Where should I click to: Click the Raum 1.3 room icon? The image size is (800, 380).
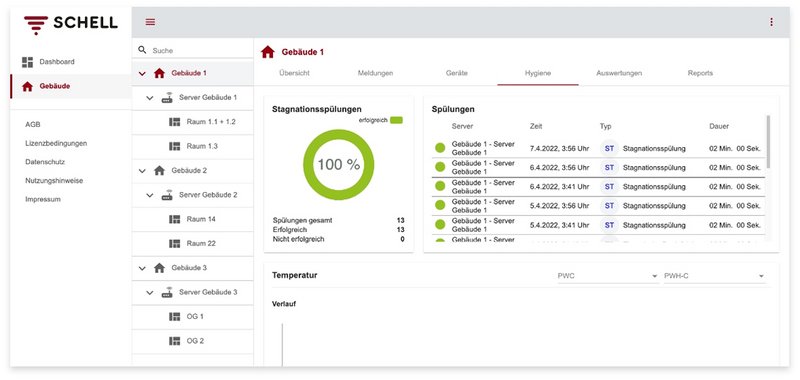tap(174, 146)
